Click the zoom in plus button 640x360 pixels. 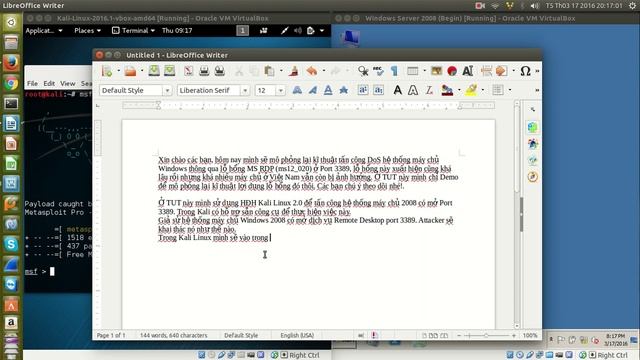point(513,336)
